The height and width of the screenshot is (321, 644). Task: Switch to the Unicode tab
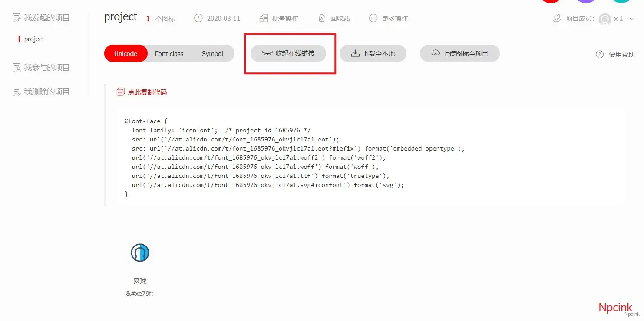[x=125, y=54]
